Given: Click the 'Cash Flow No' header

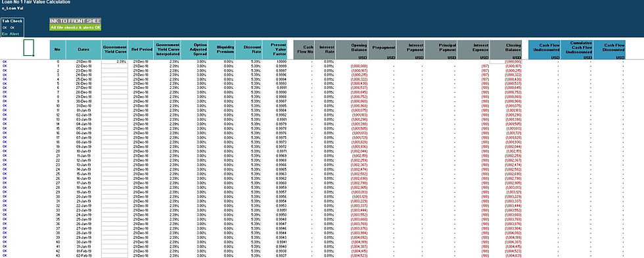Looking at the screenshot, I should 304,50.
